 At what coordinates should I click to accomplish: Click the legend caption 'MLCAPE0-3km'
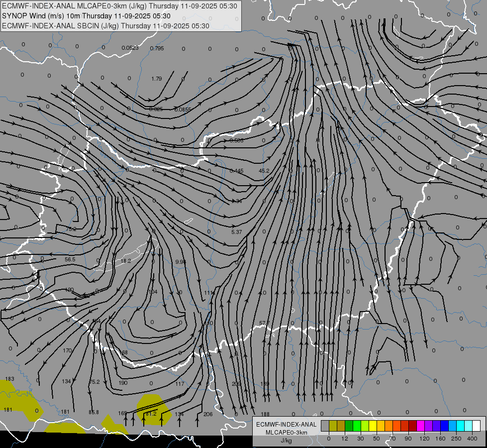(286, 433)
